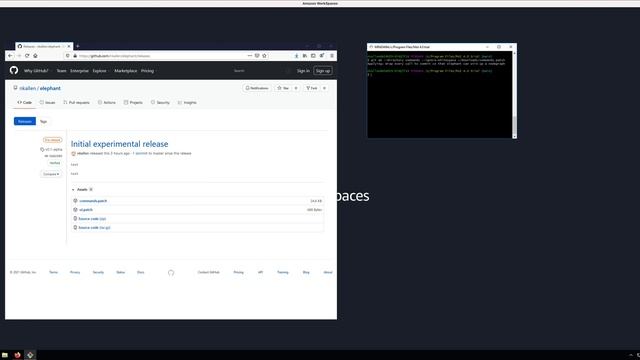
Task: Fork the repository with Fork button
Action: pos(312,88)
